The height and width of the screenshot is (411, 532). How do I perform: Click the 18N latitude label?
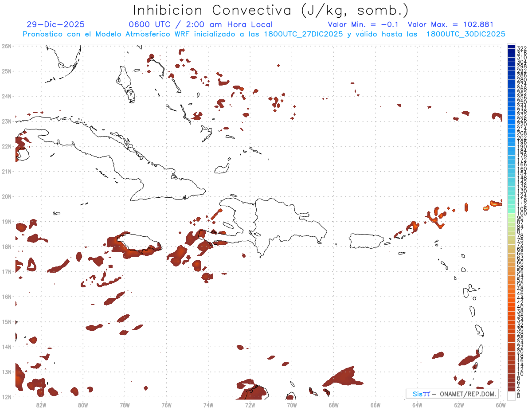click(x=7, y=246)
